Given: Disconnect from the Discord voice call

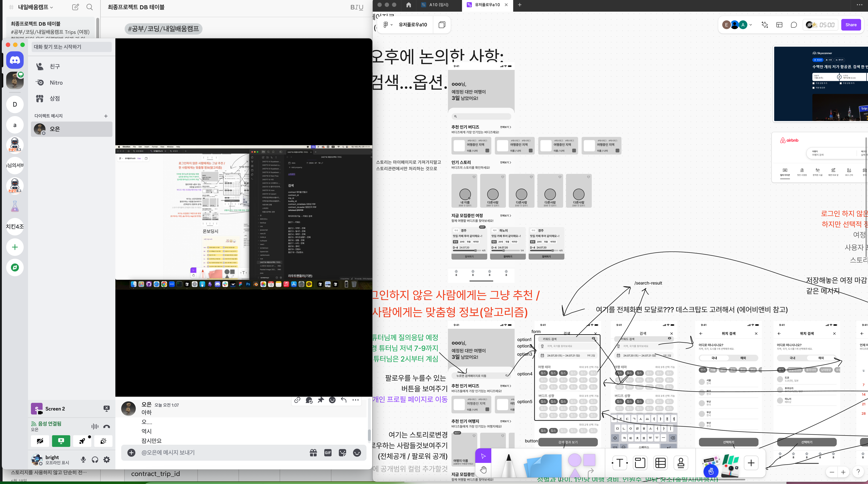Looking at the screenshot, I should point(106,426).
